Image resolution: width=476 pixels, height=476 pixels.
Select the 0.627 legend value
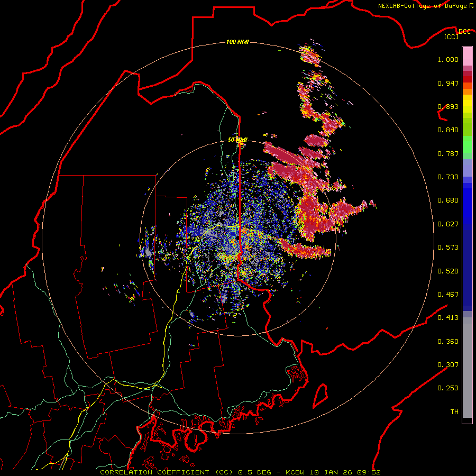[448, 224]
